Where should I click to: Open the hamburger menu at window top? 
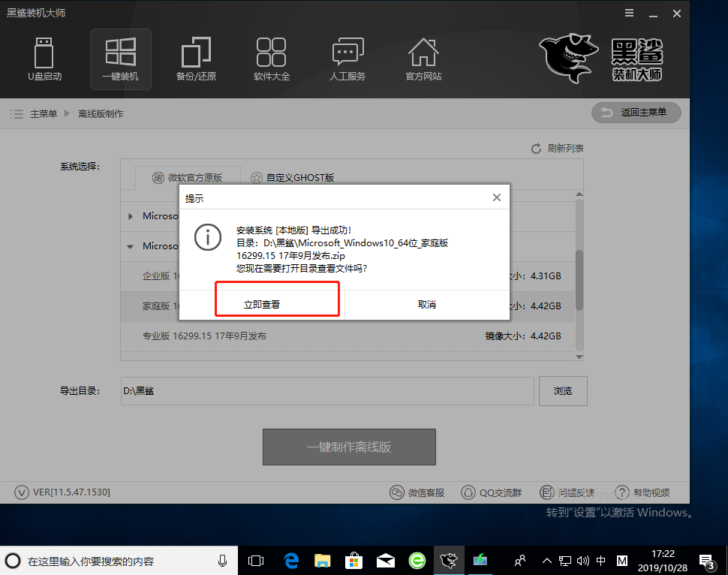[x=629, y=13]
